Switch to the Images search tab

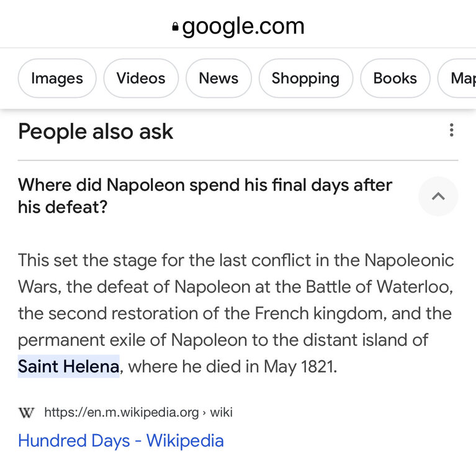coord(57,78)
